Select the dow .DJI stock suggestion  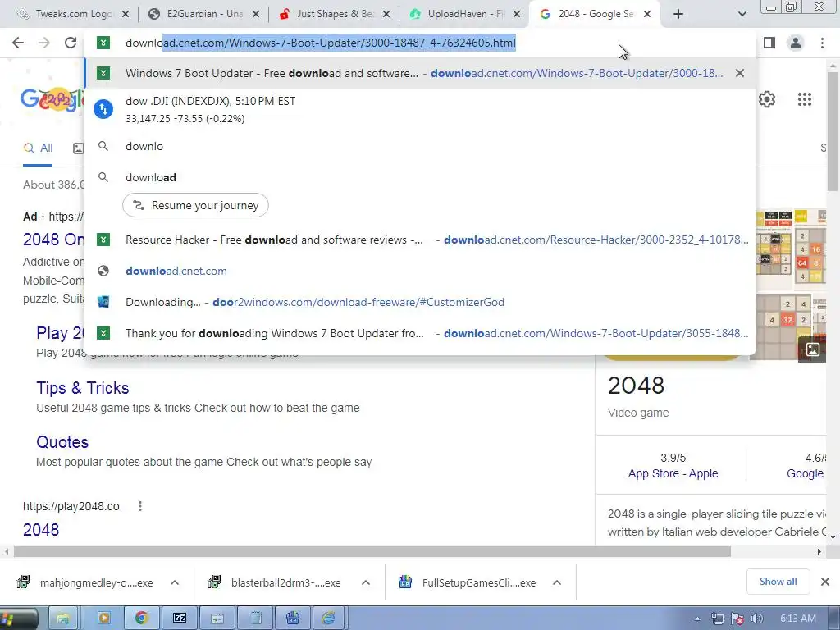coord(420,109)
